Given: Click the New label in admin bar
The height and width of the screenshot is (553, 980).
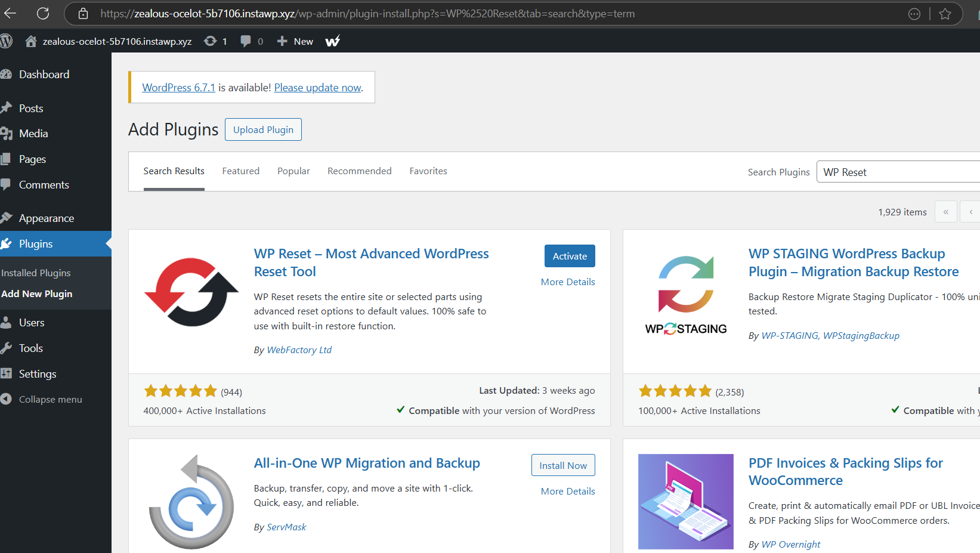Looking at the screenshot, I should tap(304, 41).
